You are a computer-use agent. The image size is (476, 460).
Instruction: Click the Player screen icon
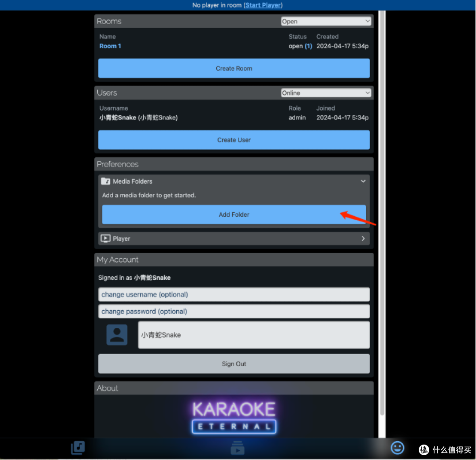(x=105, y=238)
